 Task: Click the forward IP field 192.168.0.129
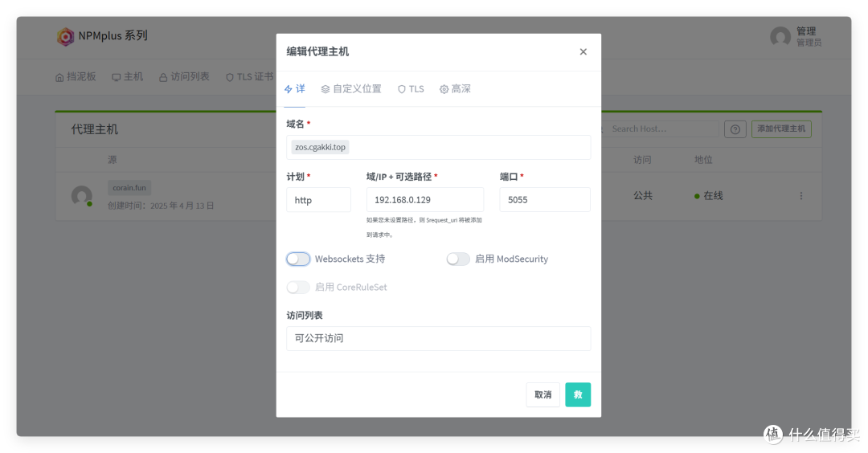[x=424, y=200]
